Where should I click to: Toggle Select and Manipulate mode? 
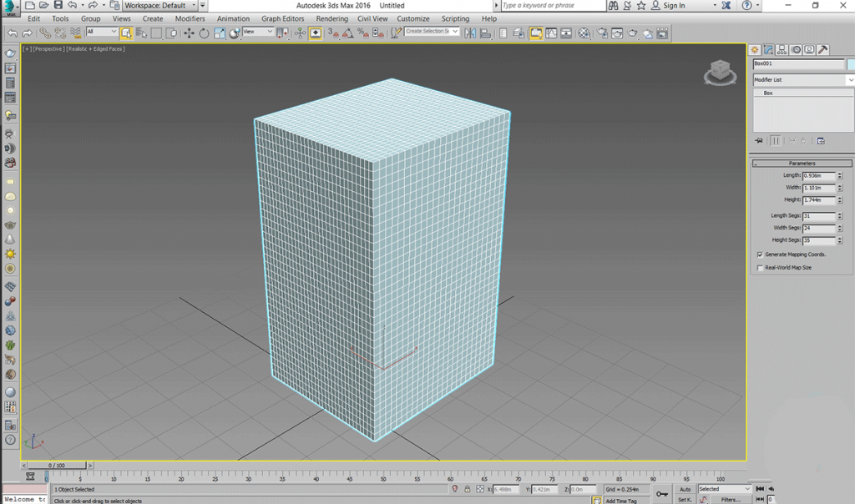(300, 33)
